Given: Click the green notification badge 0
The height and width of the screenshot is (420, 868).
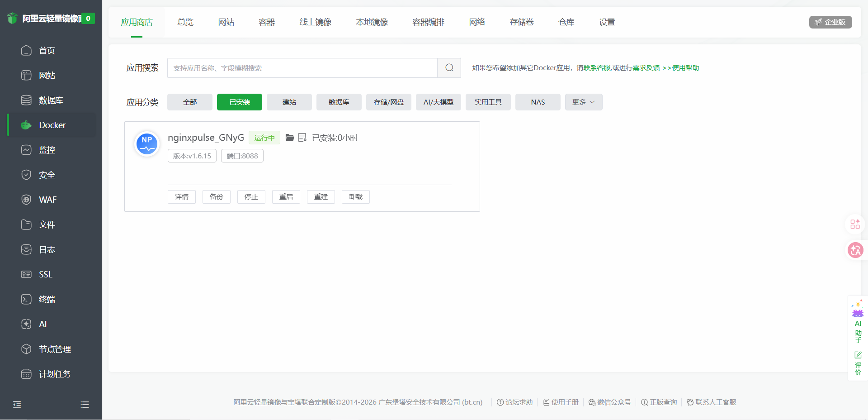Looking at the screenshot, I should (88, 19).
